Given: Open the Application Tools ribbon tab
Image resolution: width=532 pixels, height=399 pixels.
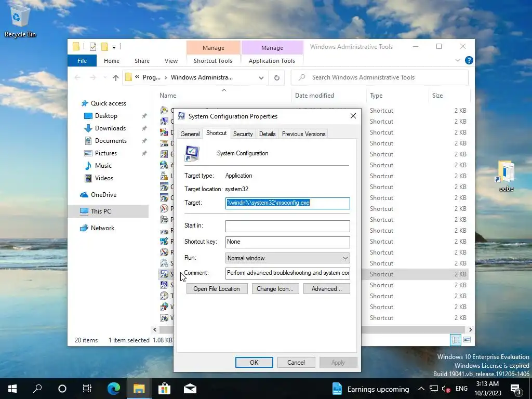Looking at the screenshot, I should (x=272, y=61).
